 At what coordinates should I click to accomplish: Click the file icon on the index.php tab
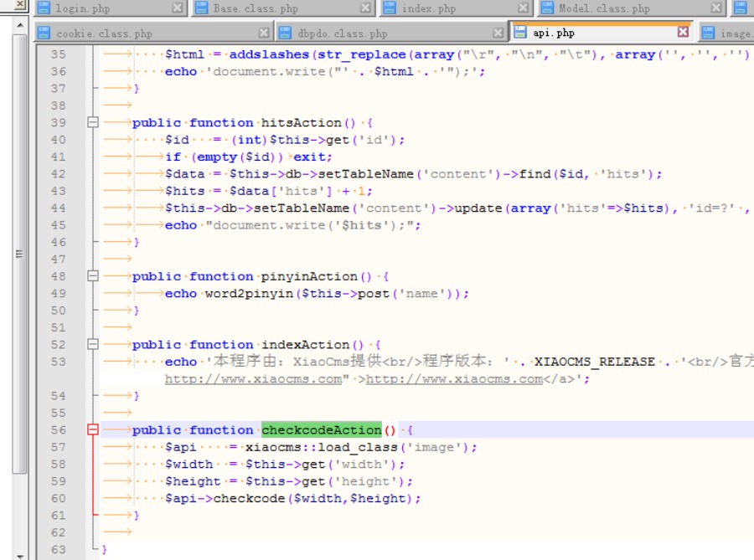[x=390, y=8]
